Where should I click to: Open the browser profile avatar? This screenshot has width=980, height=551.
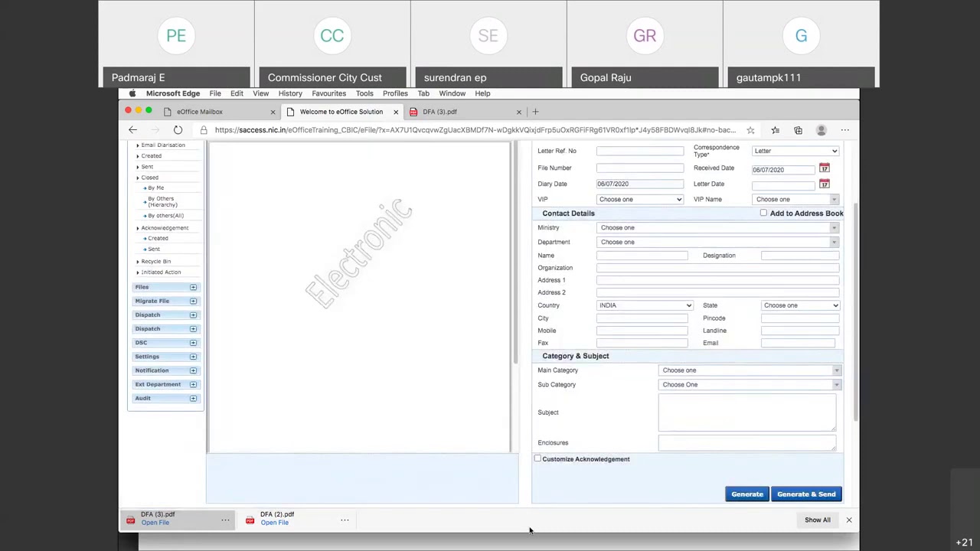(822, 130)
